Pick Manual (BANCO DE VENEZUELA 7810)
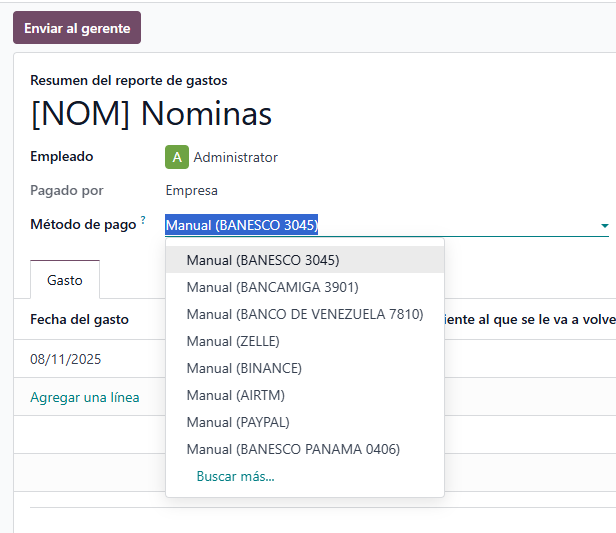 click(x=305, y=314)
